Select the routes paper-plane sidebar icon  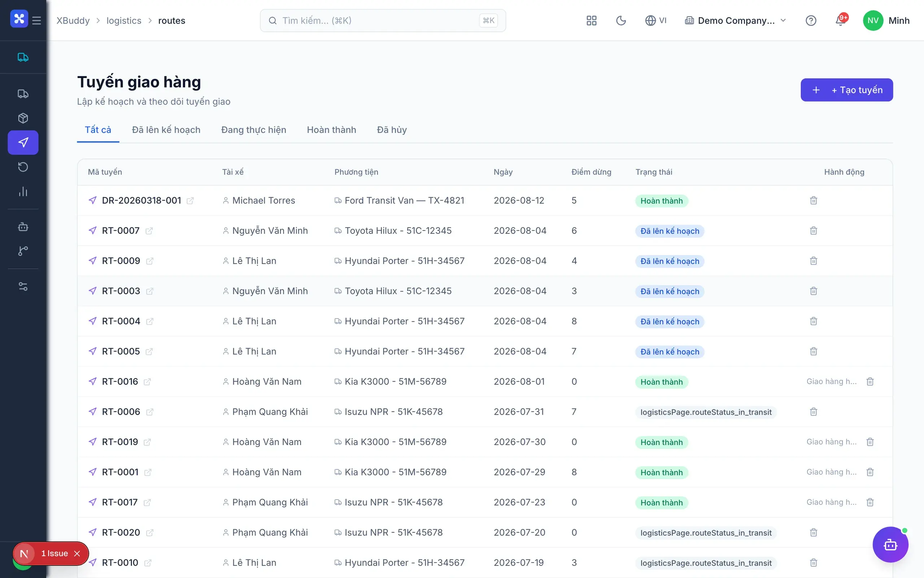[x=23, y=143]
